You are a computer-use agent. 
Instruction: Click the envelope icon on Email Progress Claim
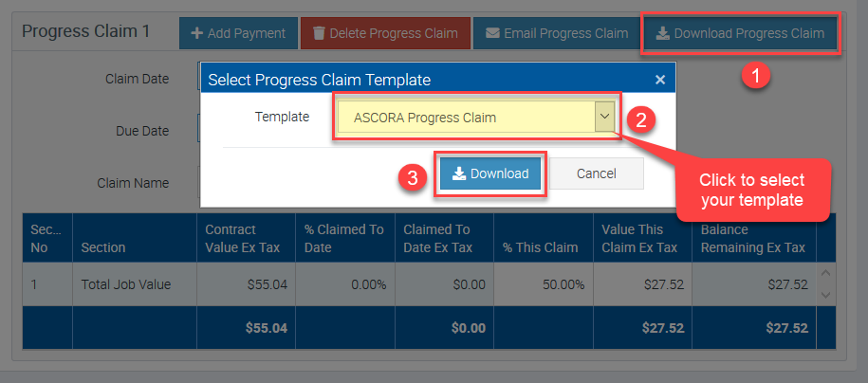click(492, 33)
